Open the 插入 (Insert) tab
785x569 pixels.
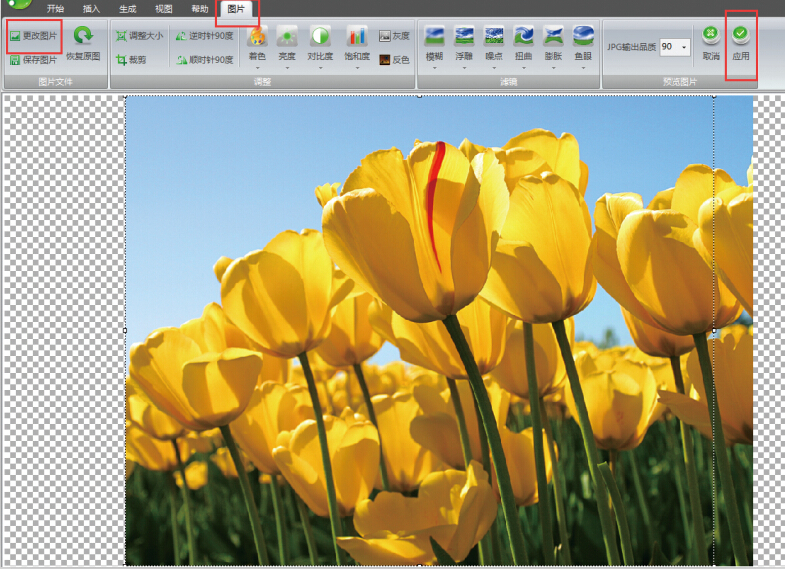pos(91,9)
